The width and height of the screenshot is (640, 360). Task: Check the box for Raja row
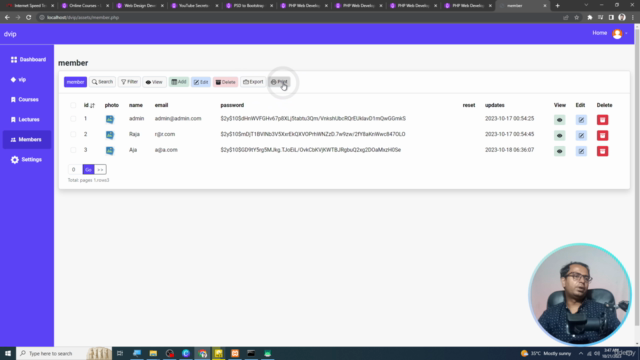(x=73, y=134)
